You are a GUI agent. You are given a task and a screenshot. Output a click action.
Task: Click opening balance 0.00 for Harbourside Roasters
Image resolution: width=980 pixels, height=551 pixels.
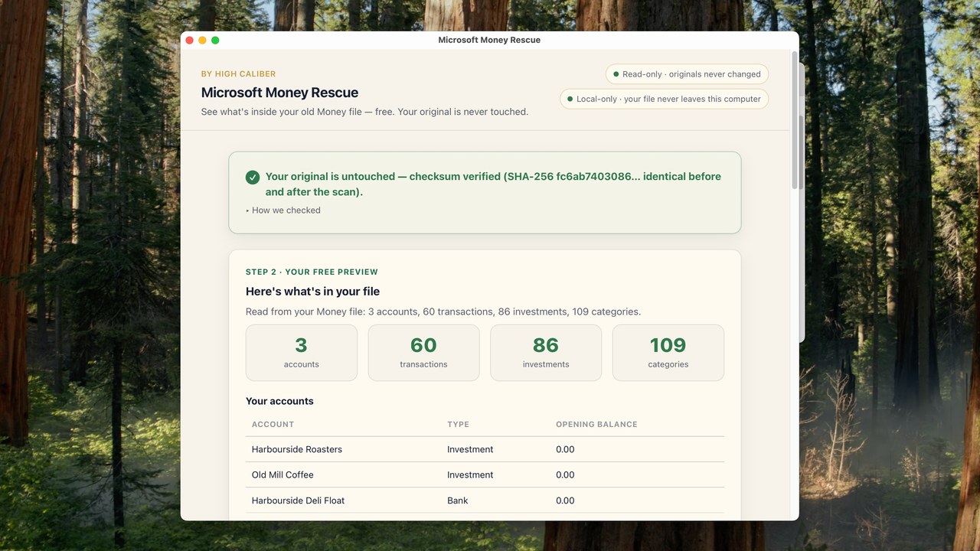pyautogui.click(x=565, y=449)
